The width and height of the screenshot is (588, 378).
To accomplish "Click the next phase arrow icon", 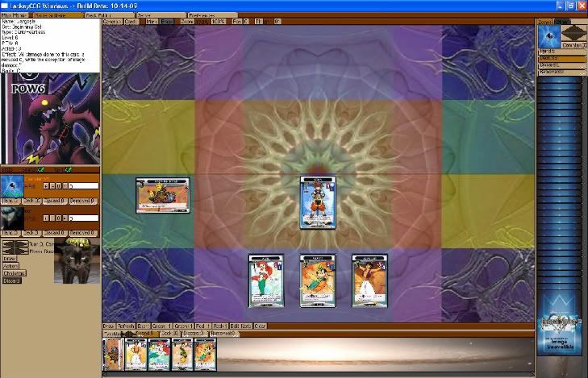I will tap(22, 251).
